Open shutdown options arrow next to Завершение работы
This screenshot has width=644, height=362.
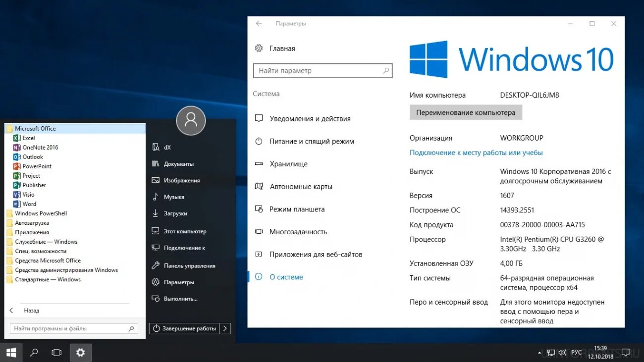[x=225, y=328]
